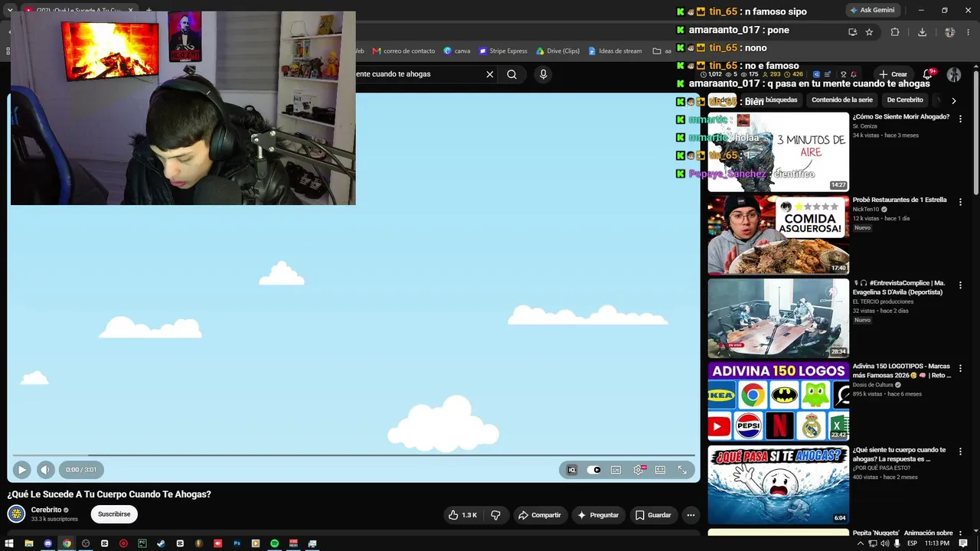
Task: Open the Cerebrito channel name link
Action: pyautogui.click(x=46, y=510)
